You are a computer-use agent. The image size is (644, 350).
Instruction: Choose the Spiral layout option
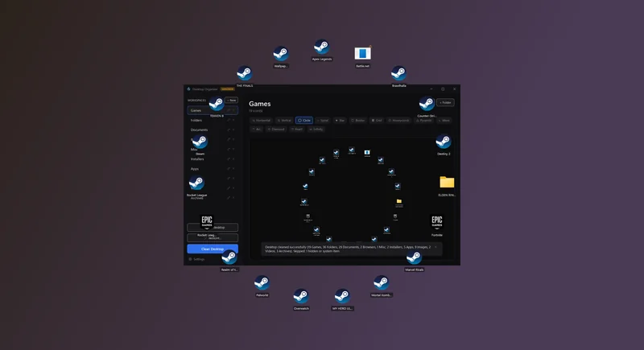coord(323,120)
